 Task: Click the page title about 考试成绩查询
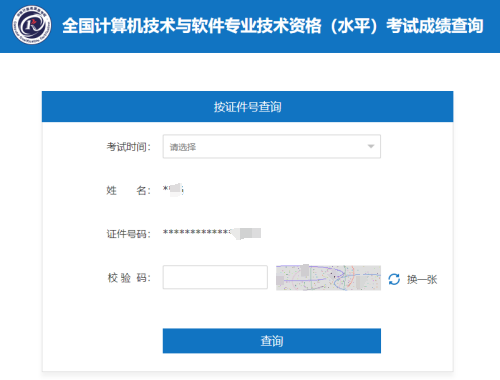coord(273,26)
